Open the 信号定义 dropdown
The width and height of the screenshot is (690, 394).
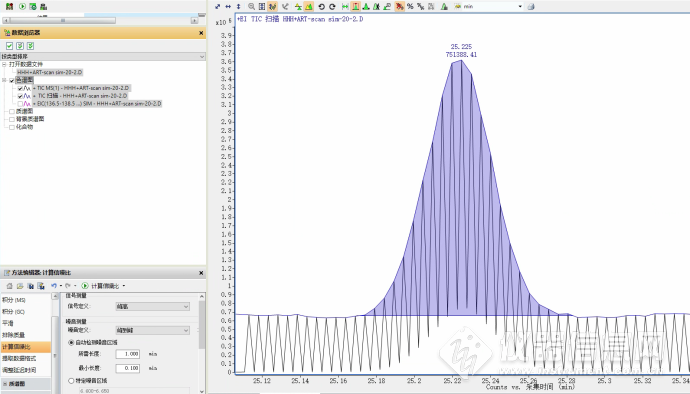click(x=152, y=306)
